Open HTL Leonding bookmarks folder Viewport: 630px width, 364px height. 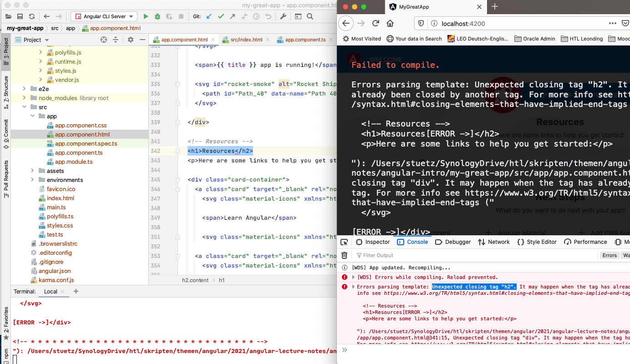tap(582, 39)
